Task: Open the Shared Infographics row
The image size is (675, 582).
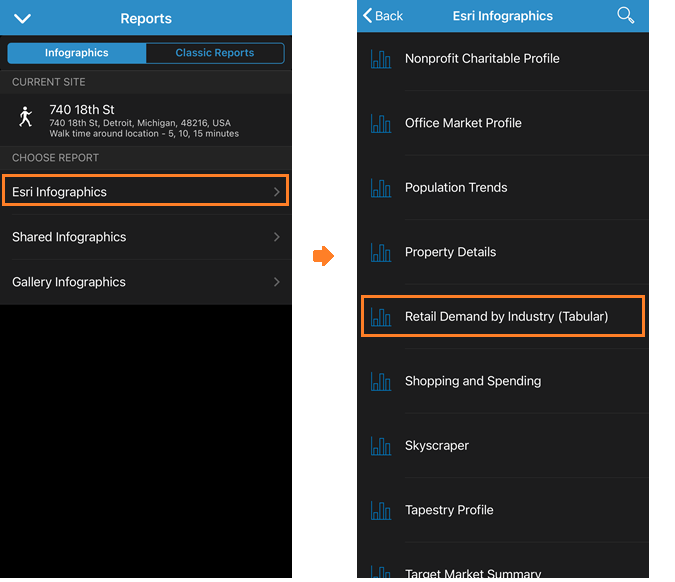Action: click(146, 237)
